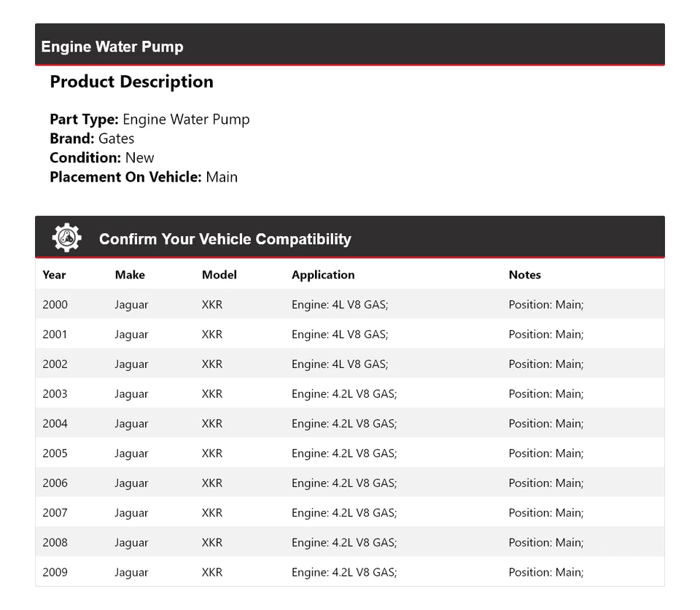
Task: Select the engine application cell for 2001
Action: pos(340,335)
